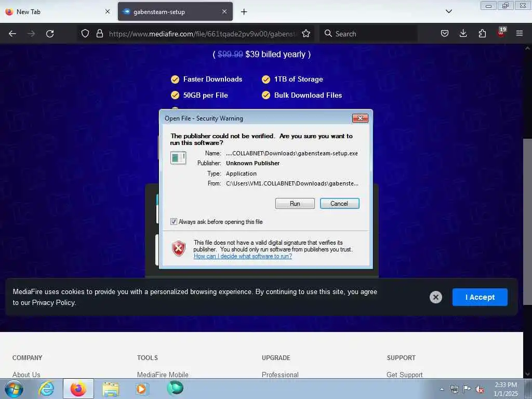Uncheck Always ask before opening this file
The width and height of the screenshot is (532, 399).
174,221
